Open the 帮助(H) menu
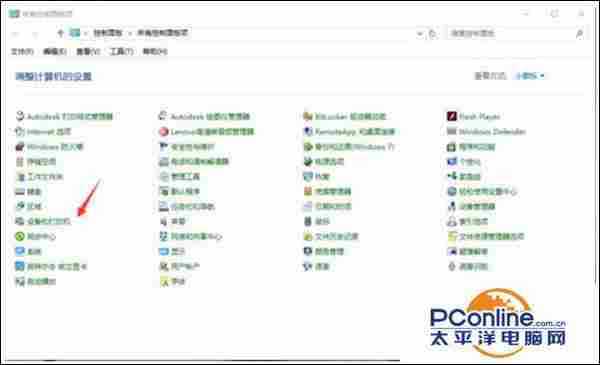600x365 pixels. 155,51
